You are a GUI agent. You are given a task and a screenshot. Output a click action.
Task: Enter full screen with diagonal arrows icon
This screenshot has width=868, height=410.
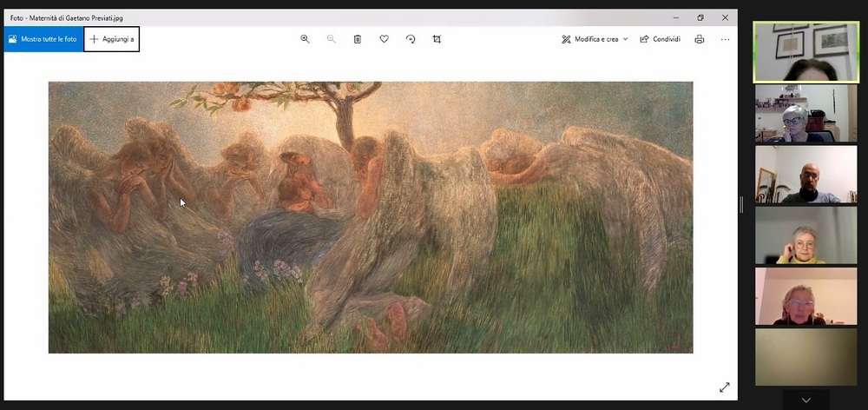[x=724, y=387]
